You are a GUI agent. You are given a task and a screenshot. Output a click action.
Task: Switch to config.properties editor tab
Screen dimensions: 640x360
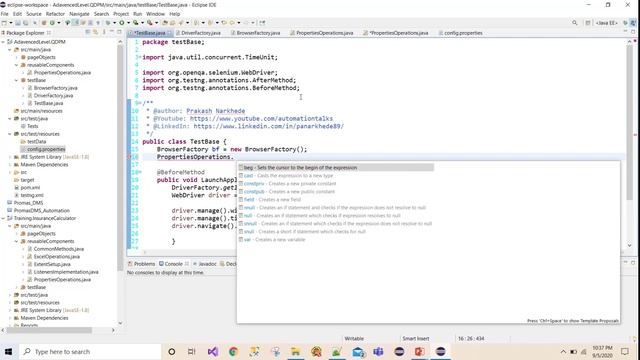[x=463, y=33]
